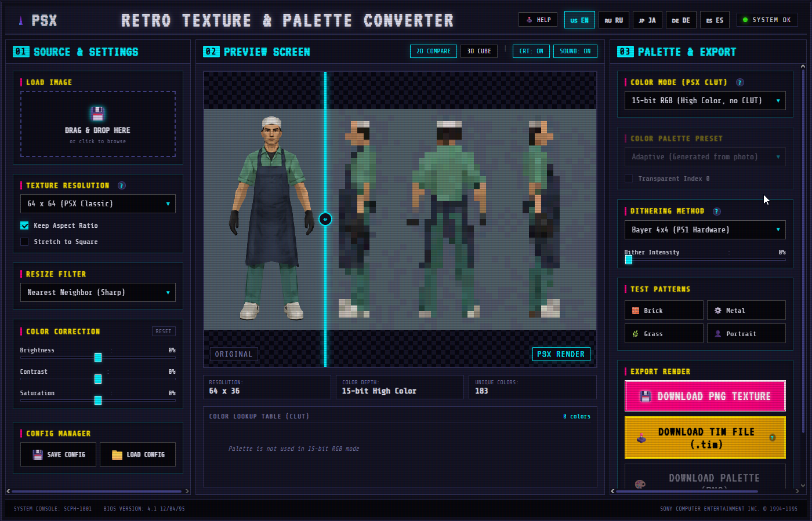Select German language DE

[x=681, y=20]
